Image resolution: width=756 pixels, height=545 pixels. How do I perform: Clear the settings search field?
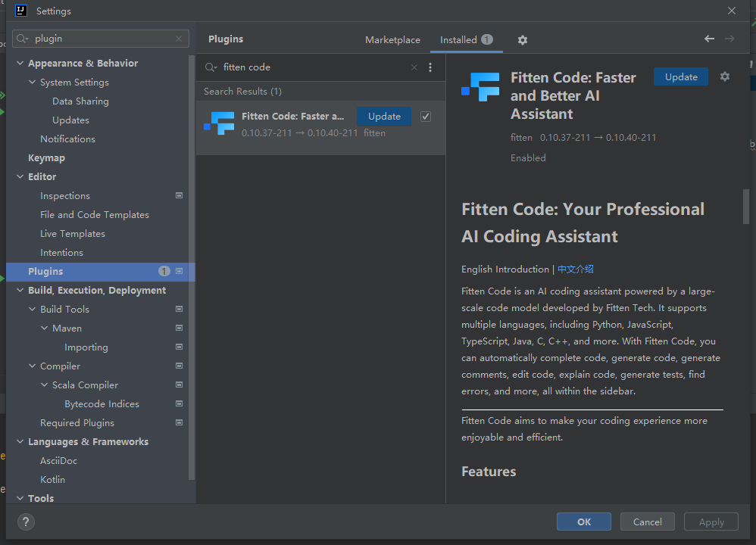(x=180, y=39)
